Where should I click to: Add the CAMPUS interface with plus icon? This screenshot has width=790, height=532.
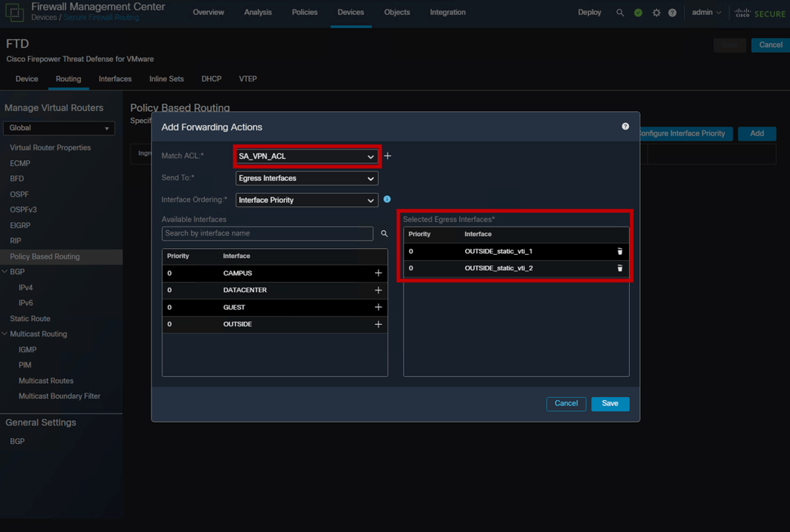[x=379, y=273]
